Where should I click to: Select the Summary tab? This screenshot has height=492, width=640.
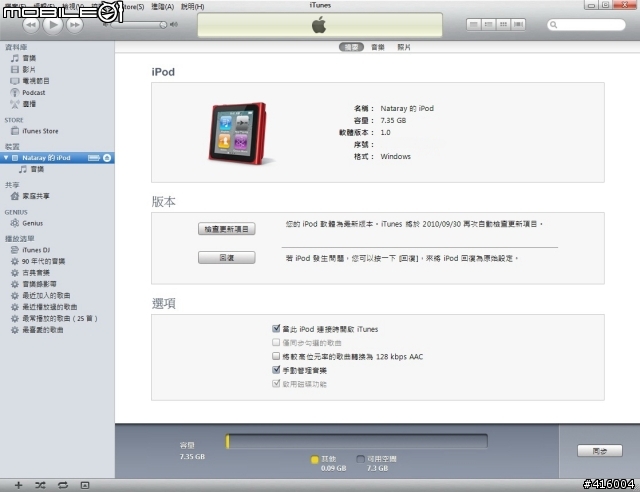351,47
